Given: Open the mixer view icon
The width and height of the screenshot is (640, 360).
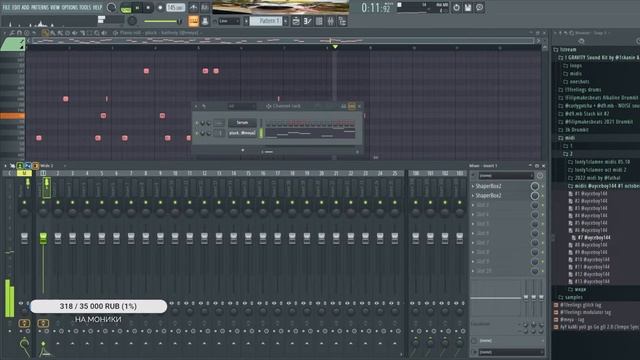Looking at the screenshot, I should click(x=331, y=21).
